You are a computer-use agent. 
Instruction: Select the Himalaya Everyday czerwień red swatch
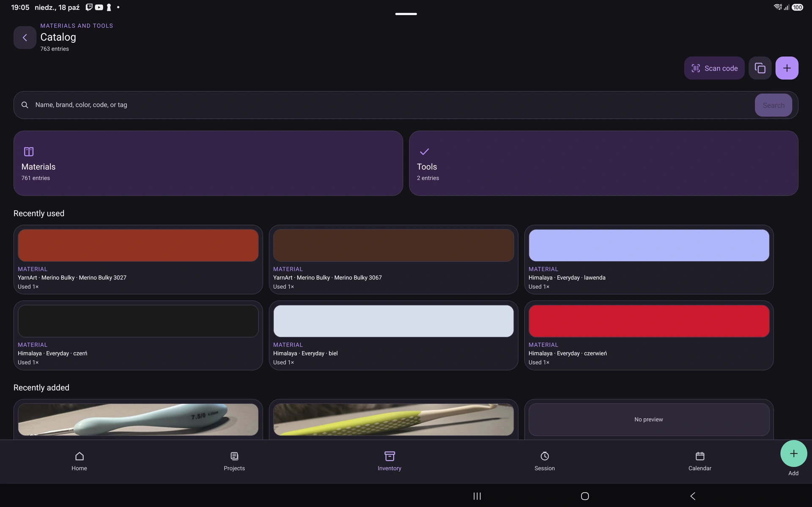click(649, 321)
